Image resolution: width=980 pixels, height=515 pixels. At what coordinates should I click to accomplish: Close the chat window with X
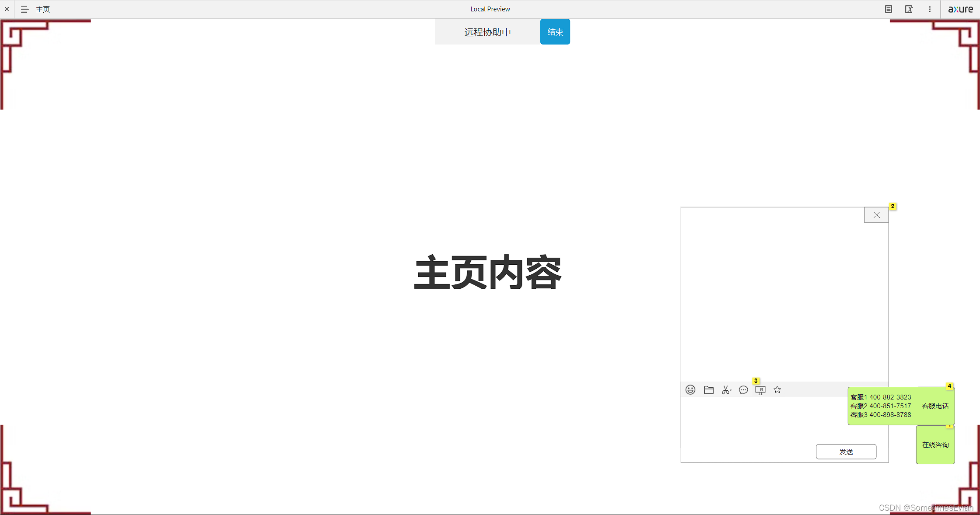[x=876, y=215]
